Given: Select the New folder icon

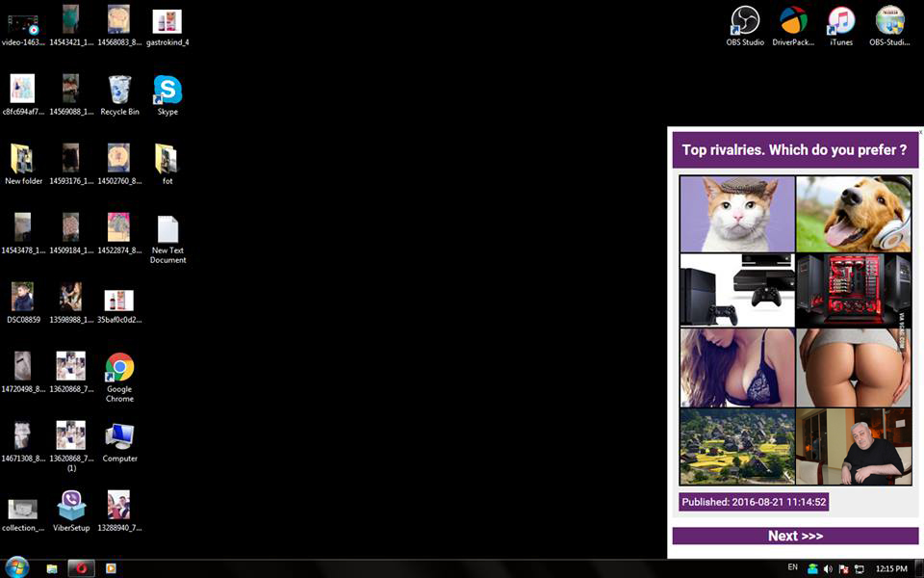Looking at the screenshot, I should click(23, 165).
